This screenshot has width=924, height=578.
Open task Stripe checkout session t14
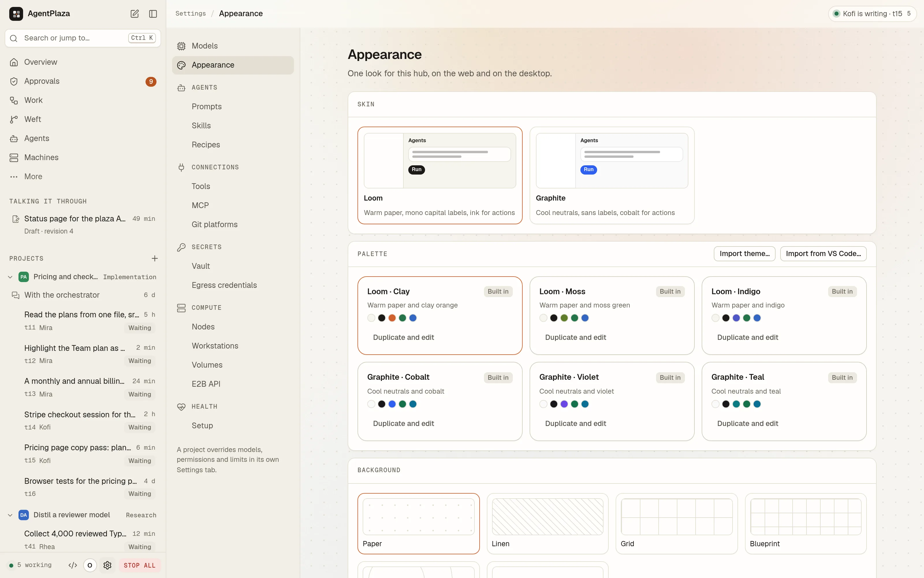click(83, 420)
